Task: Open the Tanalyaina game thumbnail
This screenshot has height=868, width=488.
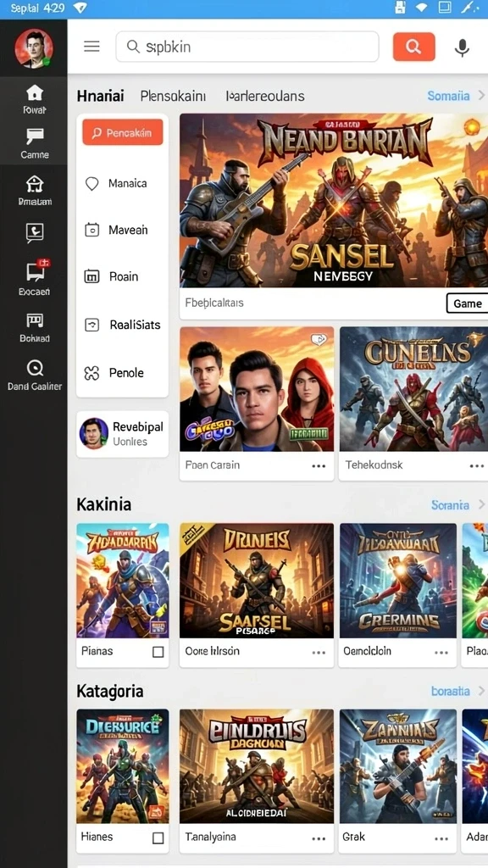Action: coord(257,766)
